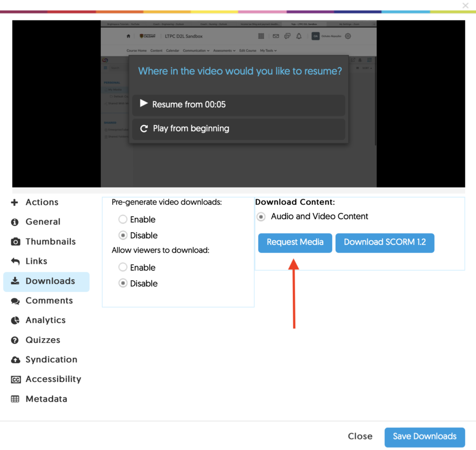Select Disable under Allow viewers to download
The image size is (476, 450).
pyautogui.click(x=123, y=283)
